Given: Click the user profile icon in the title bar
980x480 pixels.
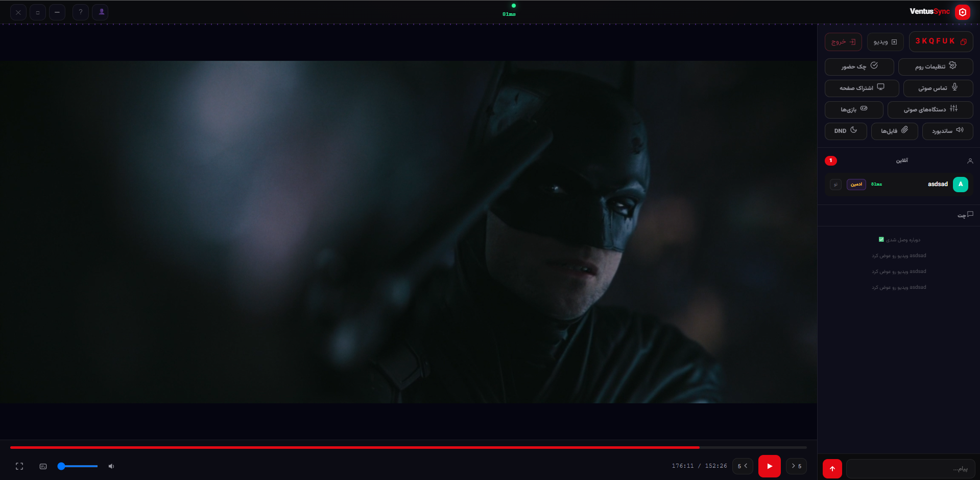Looking at the screenshot, I should click(101, 12).
